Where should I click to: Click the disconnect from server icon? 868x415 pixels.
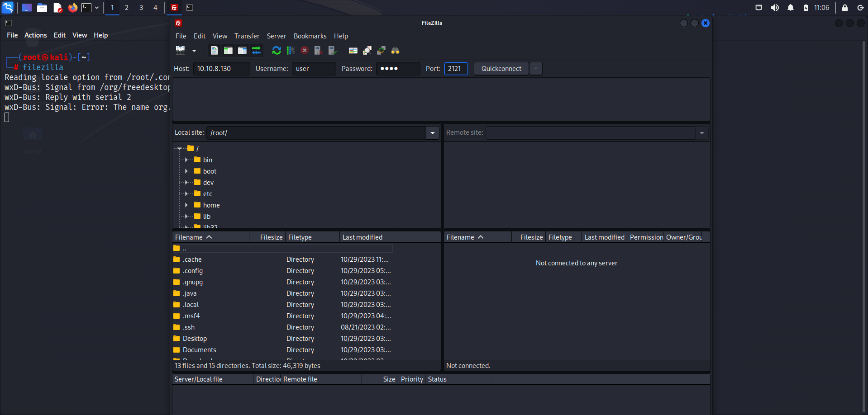click(x=319, y=51)
